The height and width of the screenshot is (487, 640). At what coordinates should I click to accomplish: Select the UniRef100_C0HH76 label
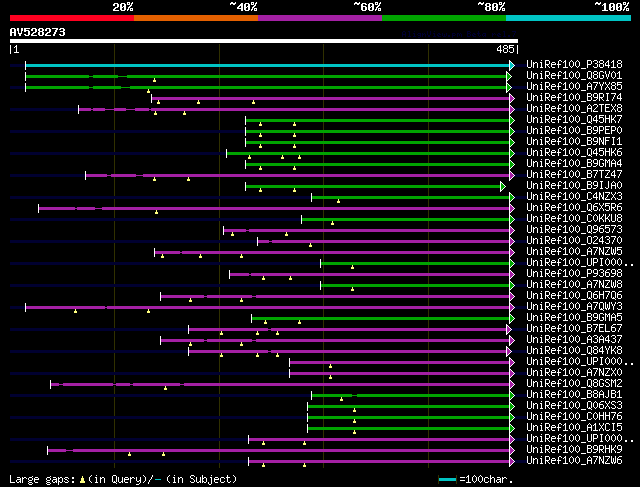(574, 417)
